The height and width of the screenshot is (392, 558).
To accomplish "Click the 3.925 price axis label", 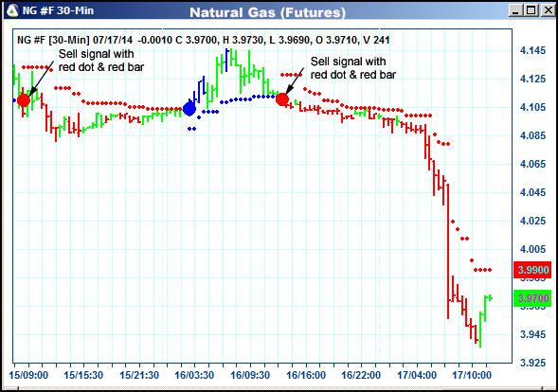I will coord(532,364).
